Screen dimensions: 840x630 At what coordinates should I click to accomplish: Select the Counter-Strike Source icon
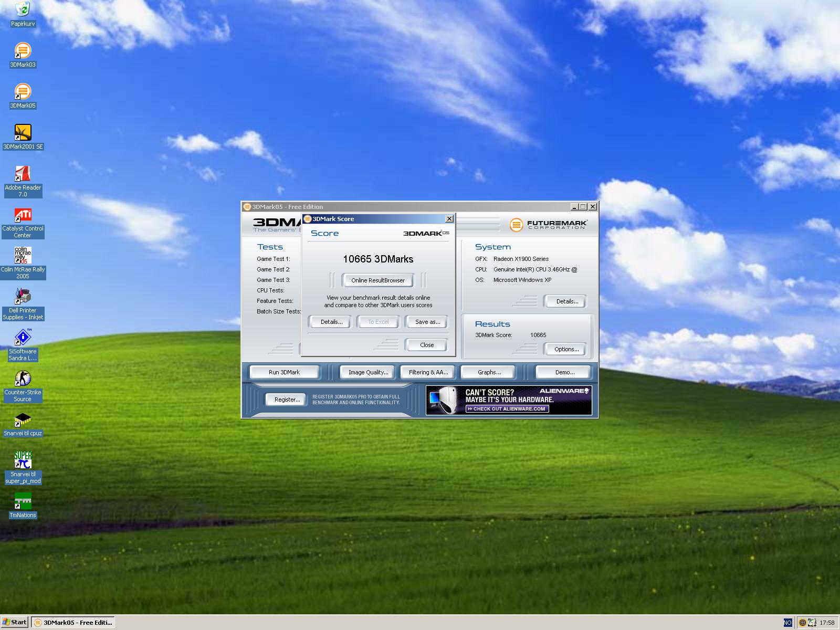pyautogui.click(x=23, y=386)
